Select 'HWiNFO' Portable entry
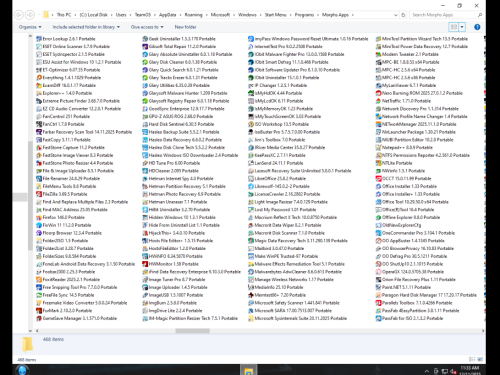Screen dimensions: 500x375 pos(172,256)
